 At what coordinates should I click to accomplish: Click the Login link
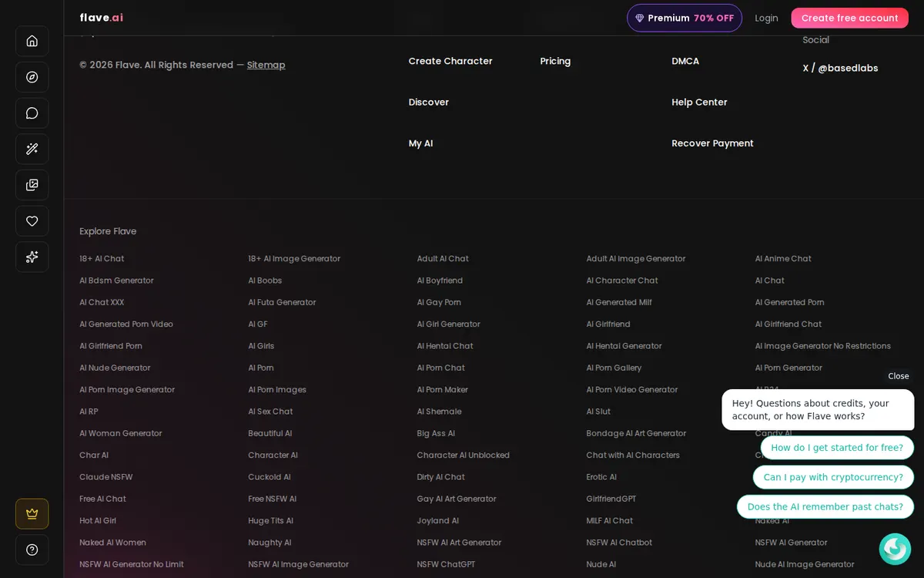(x=766, y=18)
